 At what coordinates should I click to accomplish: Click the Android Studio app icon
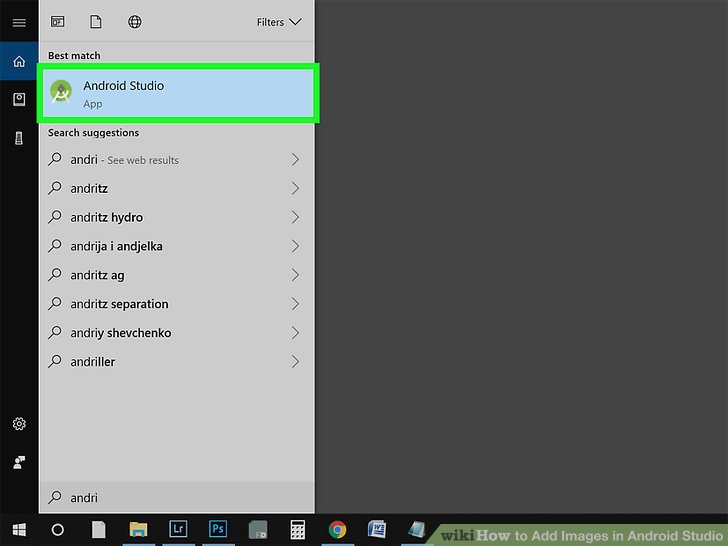[x=61, y=91]
